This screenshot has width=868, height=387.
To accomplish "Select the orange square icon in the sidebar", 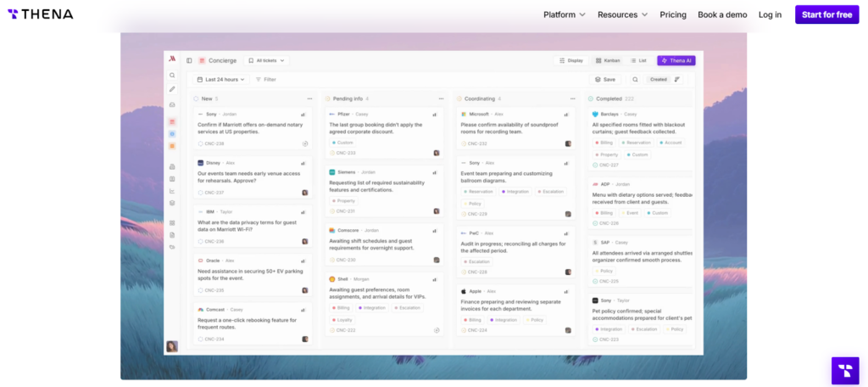I will (x=172, y=146).
